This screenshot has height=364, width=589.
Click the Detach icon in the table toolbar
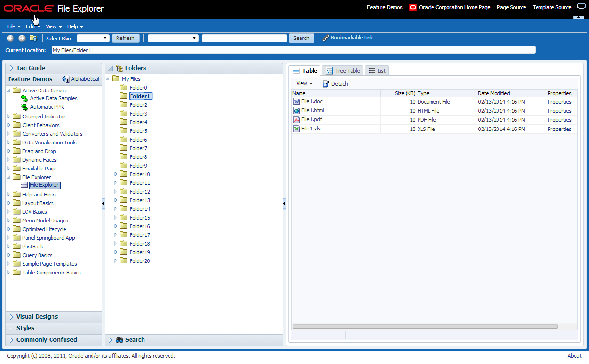click(326, 84)
